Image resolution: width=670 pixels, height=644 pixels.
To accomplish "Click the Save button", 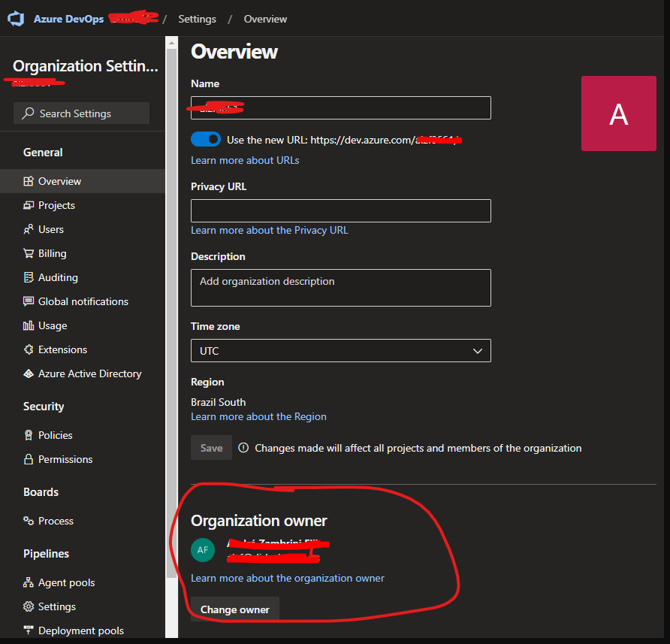I will tap(212, 448).
